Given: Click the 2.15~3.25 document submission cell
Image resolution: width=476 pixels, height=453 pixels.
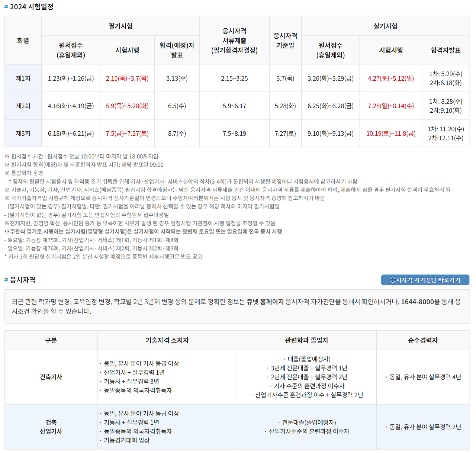Looking at the screenshot, I should click(234, 78).
